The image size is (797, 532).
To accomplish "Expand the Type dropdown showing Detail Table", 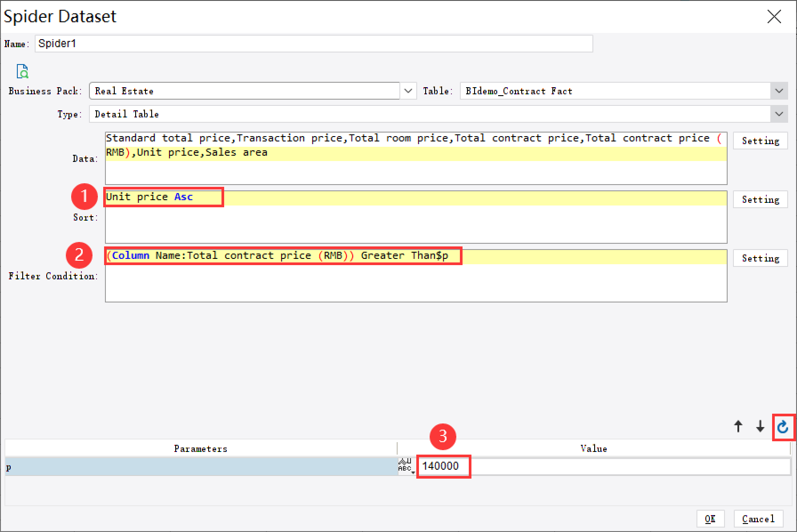I will [x=779, y=114].
